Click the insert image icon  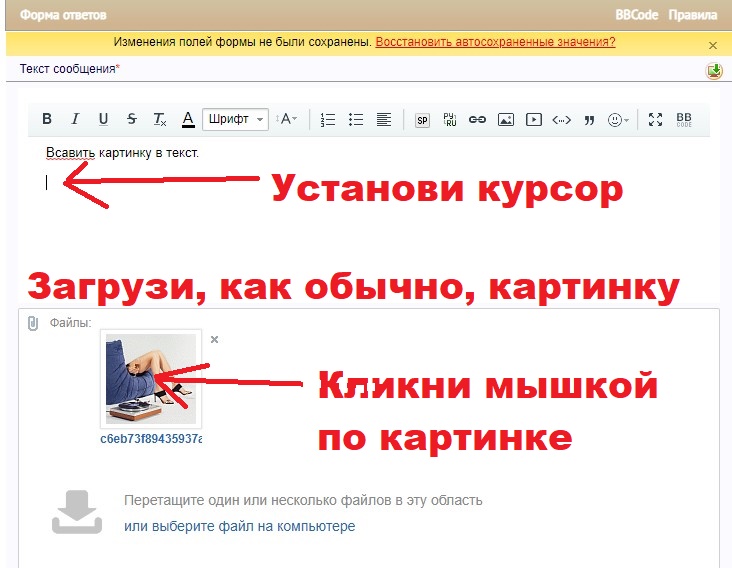point(506,119)
